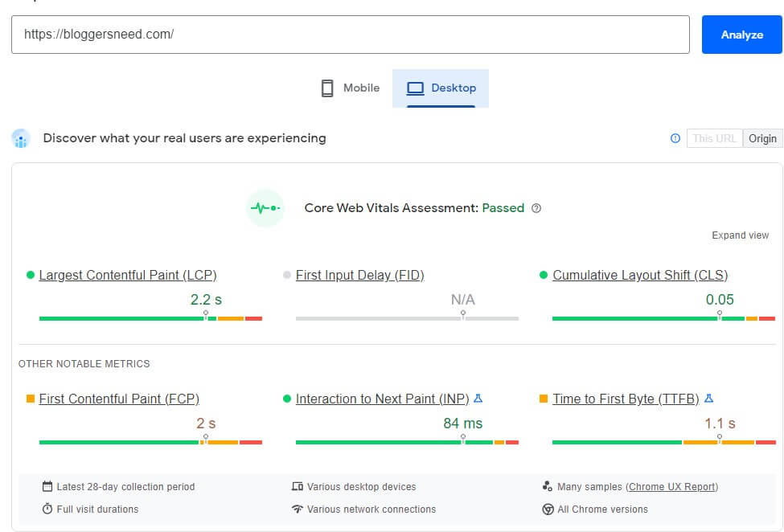Click the Core Web Vitals pulse icon

point(265,208)
